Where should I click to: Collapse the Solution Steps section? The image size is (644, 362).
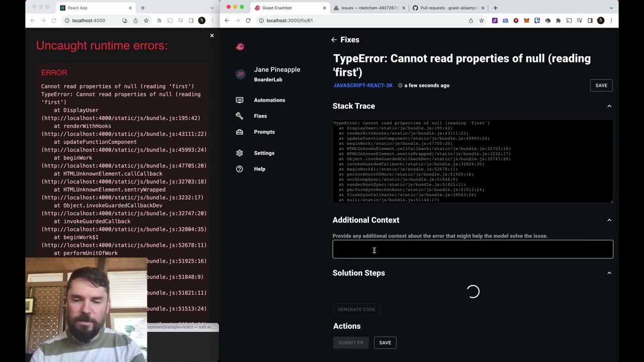pyautogui.click(x=609, y=273)
